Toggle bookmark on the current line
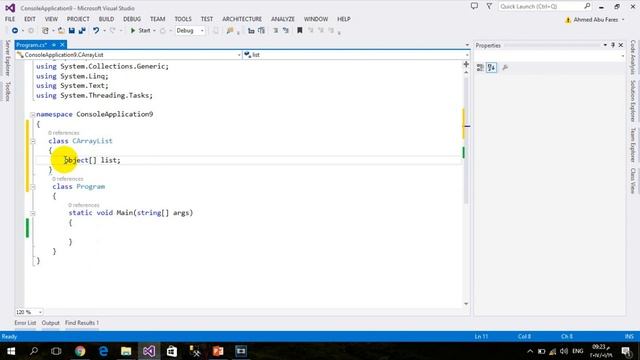 pos(300,31)
